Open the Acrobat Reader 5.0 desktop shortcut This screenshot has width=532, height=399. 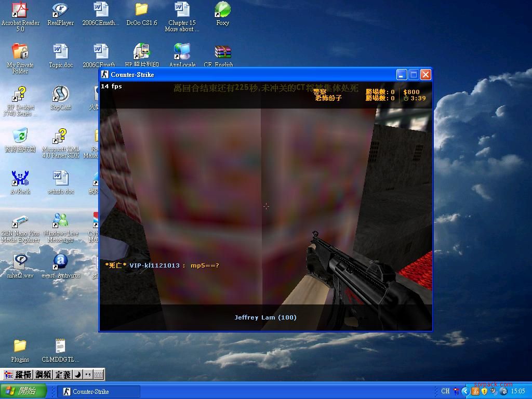coord(20,10)
